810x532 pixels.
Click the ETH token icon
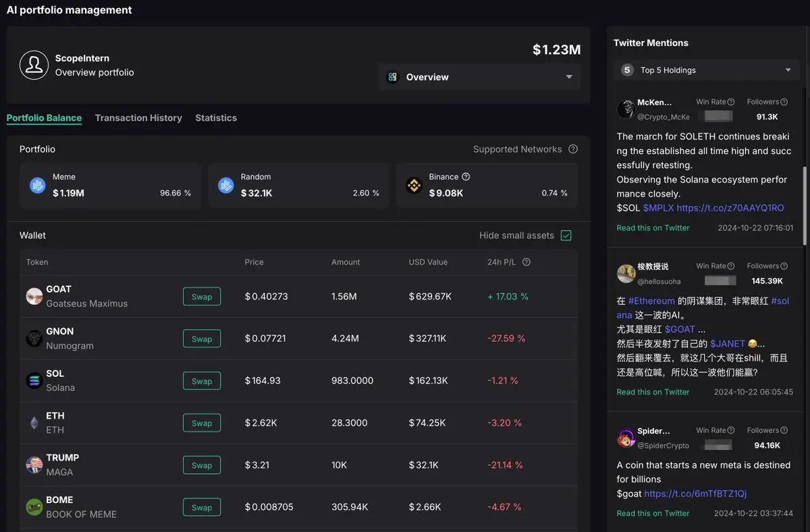tap(34, 423)
